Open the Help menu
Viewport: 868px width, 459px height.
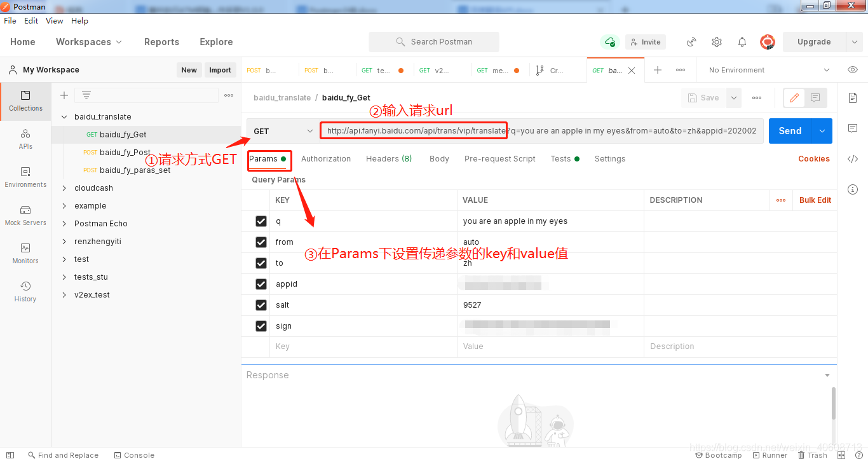pyautogui.click(x=79, y=21)
